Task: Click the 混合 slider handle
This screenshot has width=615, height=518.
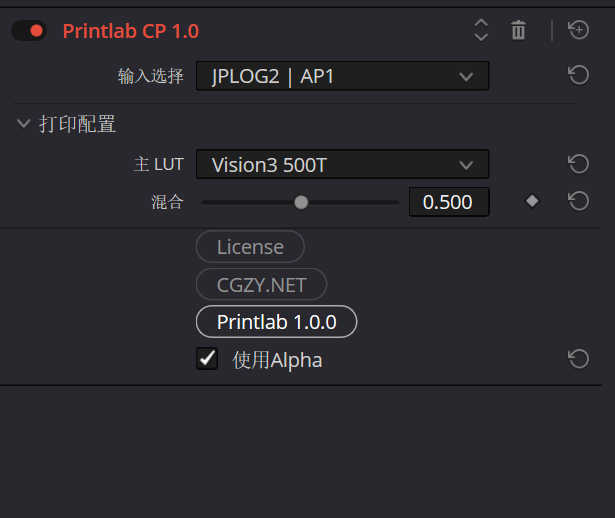Action: (301, 202)
